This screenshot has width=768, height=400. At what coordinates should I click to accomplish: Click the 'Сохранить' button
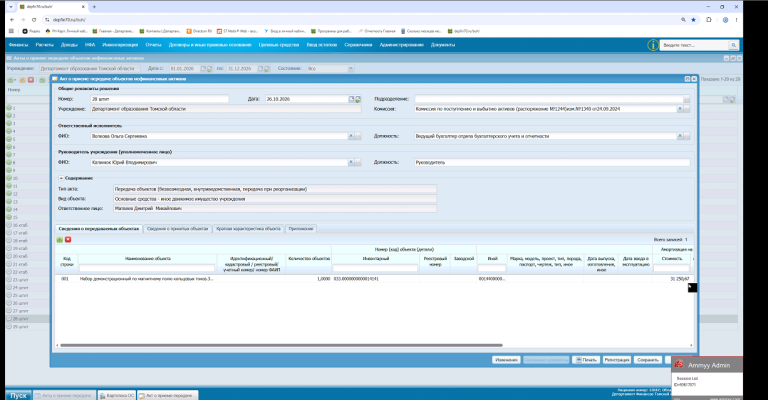648,360
